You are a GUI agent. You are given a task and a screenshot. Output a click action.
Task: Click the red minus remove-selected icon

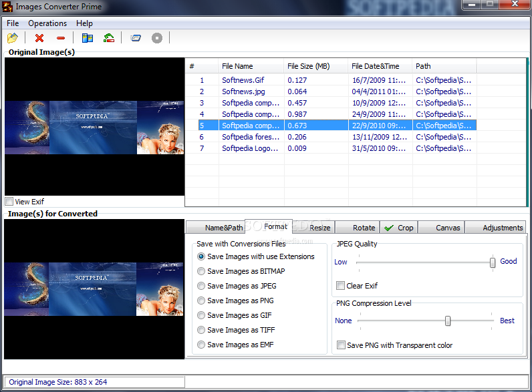(61, 38)
